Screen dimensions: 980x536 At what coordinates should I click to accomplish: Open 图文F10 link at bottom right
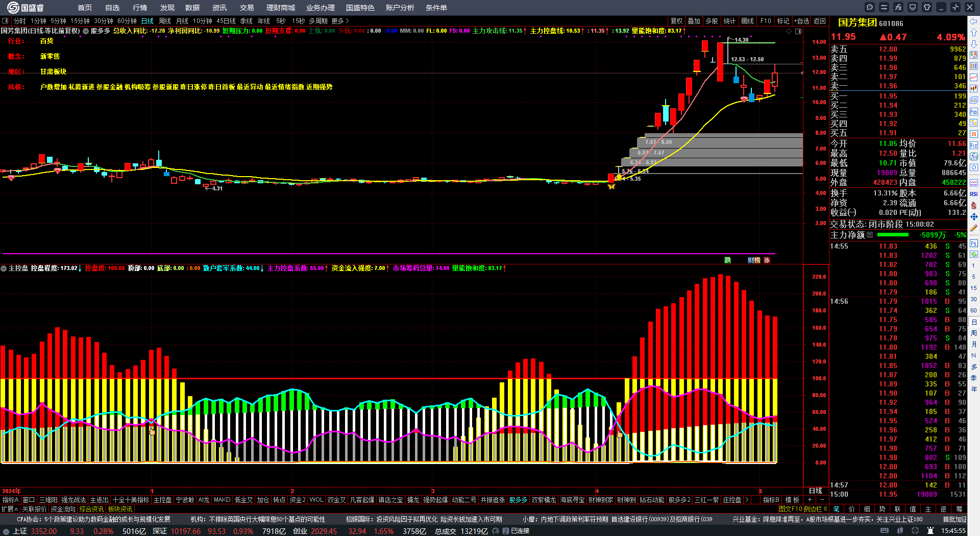pyautogui.click(x=791, y=509)
